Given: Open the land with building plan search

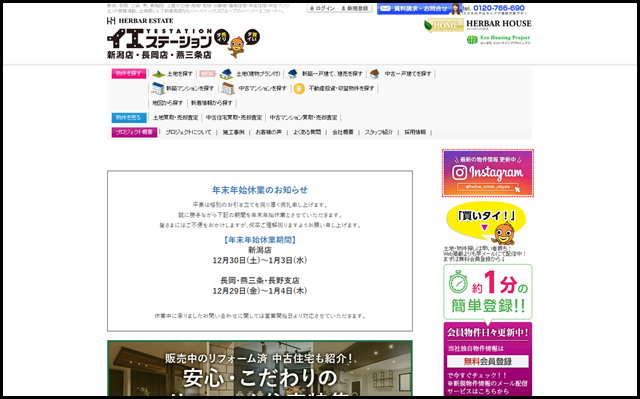Looking at the screenshot, I should pyautogui.click(x=250, y=74).
